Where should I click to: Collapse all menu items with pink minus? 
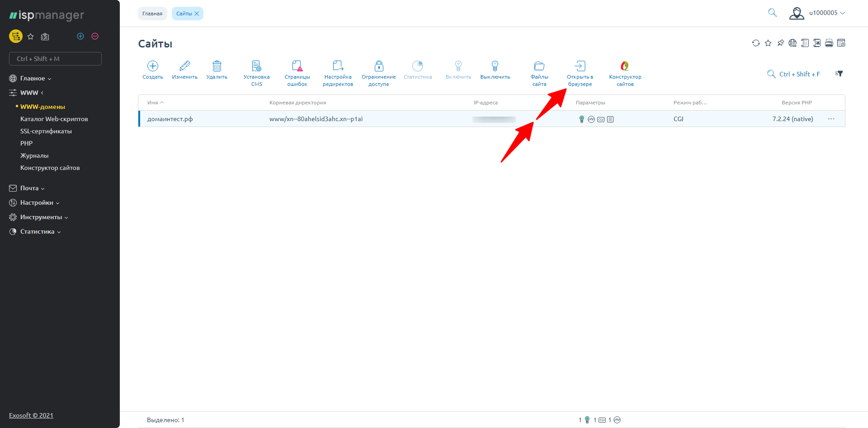pyautogui.click(x=95, y=36)
